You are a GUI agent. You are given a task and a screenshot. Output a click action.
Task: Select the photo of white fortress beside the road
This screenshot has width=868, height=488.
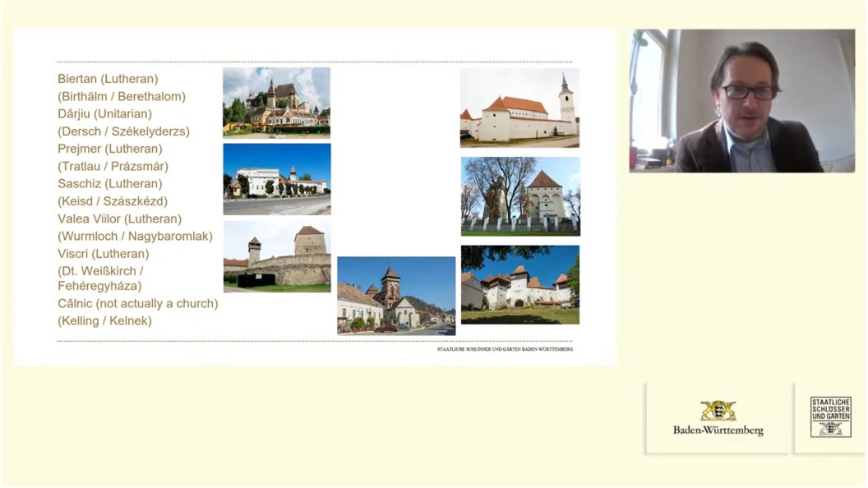point(277,179)
